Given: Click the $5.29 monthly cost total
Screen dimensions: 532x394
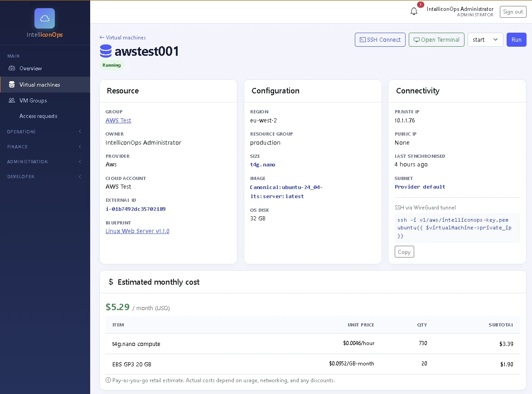Looking at the screenshot, I should tap(117, 307).
